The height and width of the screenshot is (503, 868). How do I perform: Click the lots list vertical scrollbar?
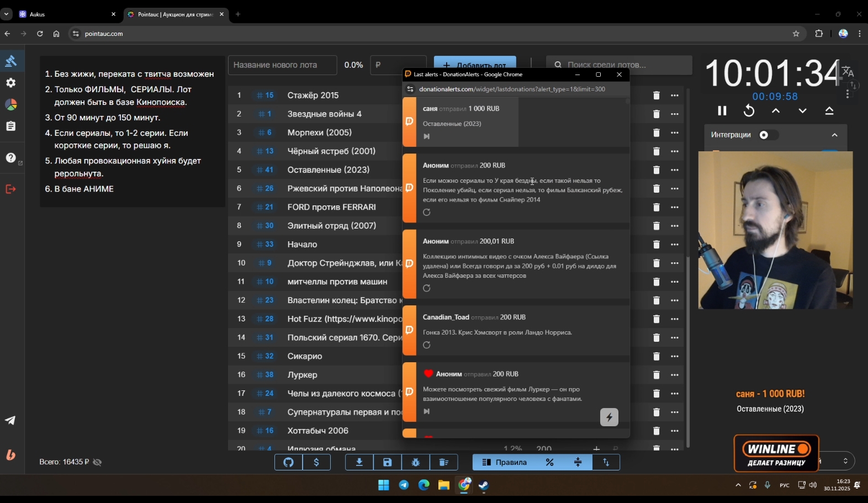tap(688, 351)
